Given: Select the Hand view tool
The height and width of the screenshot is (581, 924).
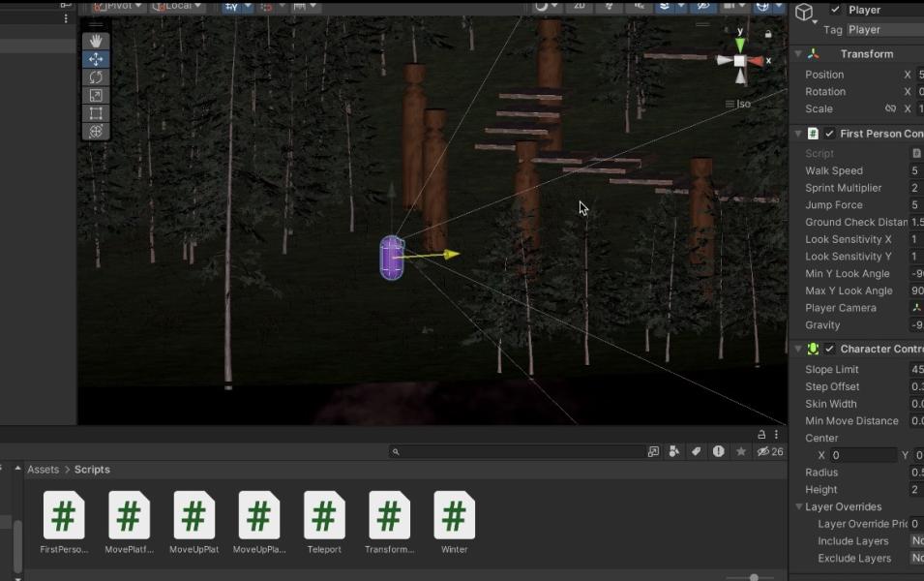Looking at the screenshot, I should point(96,41).
